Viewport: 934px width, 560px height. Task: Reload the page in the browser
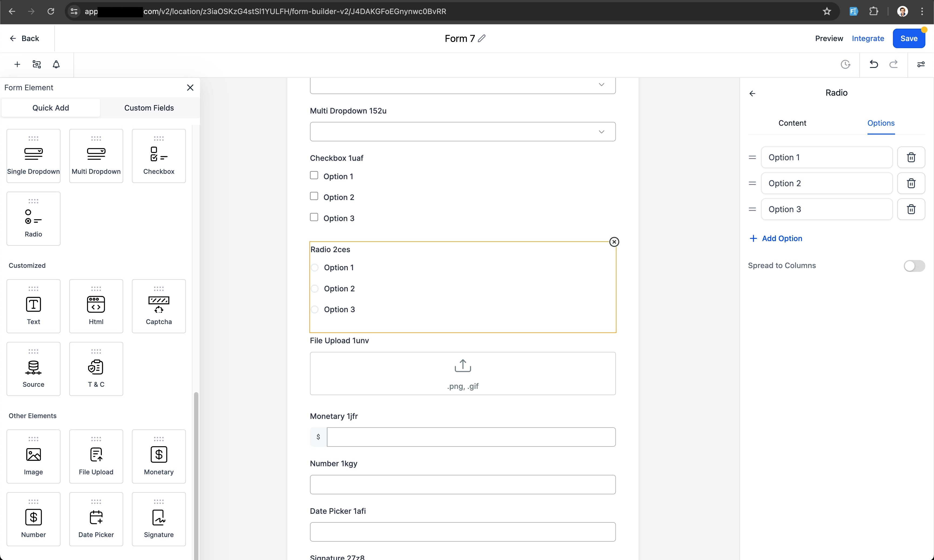pyautogui.click(x=51, y=12)
